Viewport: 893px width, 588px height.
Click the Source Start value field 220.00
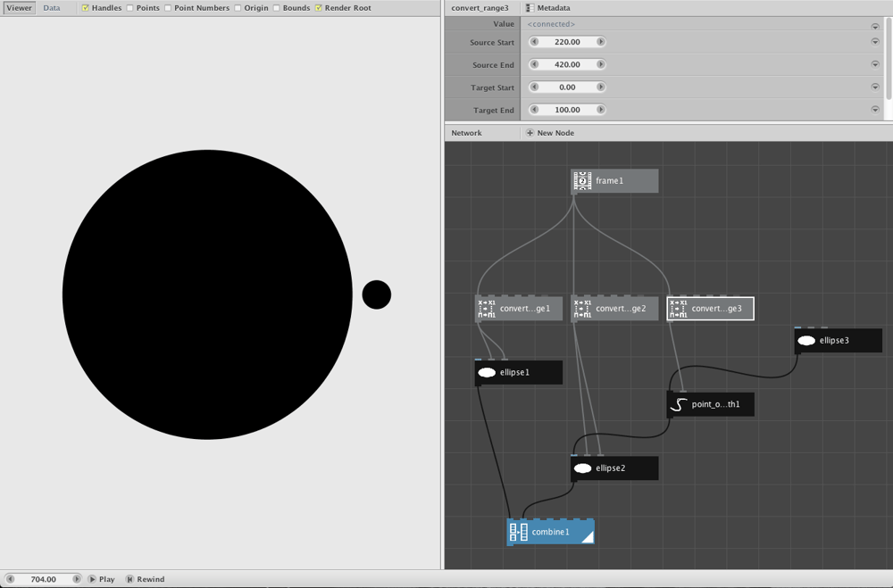pyautogui.click(x=567, y=42)
